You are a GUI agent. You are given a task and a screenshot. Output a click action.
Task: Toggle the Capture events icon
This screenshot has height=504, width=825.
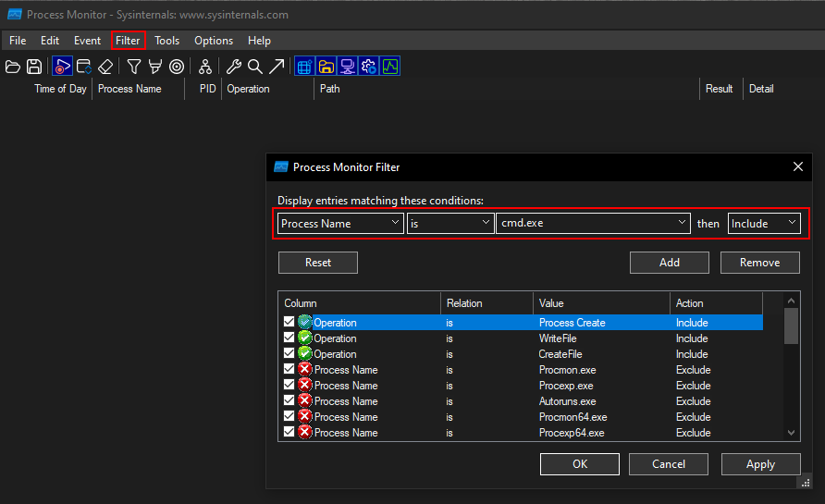click(62, 67)
